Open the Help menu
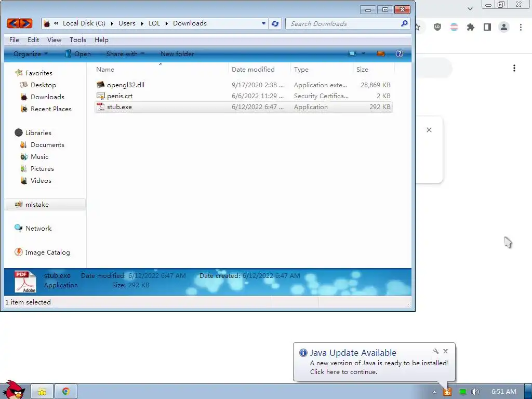The image size is (532, 399). (101, 39)
